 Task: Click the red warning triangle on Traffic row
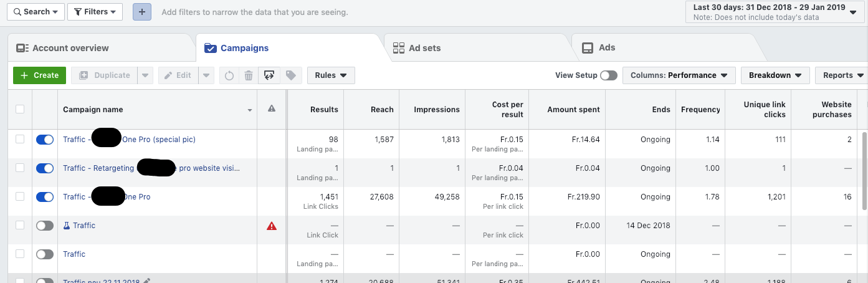point(272,226)
